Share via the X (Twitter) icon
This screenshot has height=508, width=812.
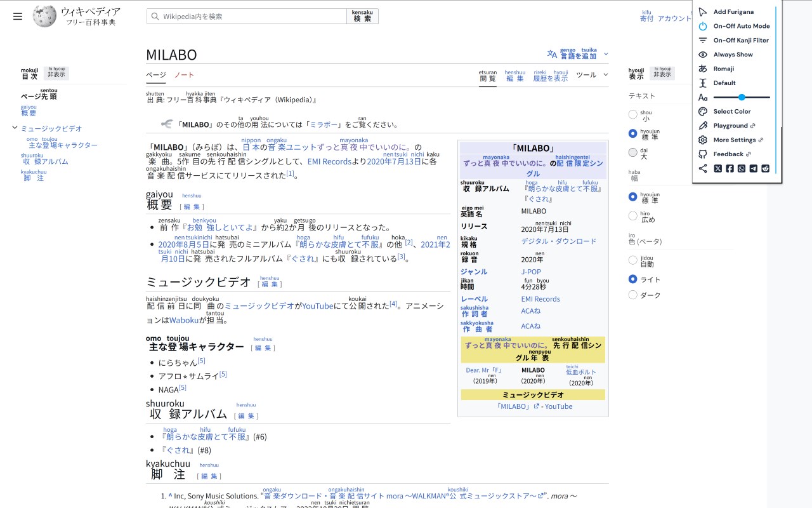[x=717, y=168]
